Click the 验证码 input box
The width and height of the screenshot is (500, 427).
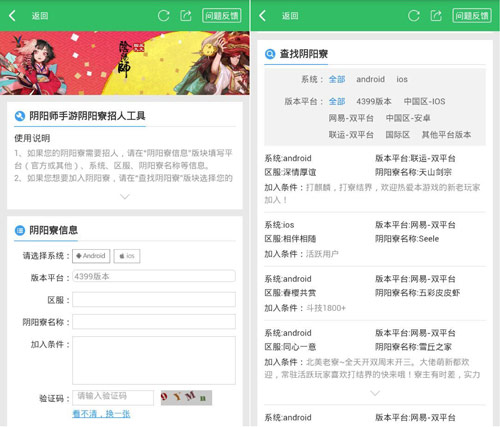[x=113, y=398]
